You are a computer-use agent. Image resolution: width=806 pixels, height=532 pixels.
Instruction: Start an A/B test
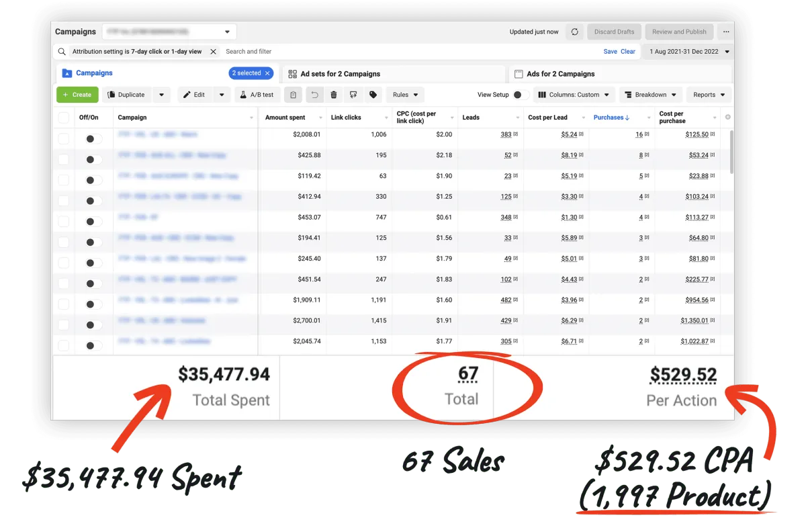tap(257, 95)
